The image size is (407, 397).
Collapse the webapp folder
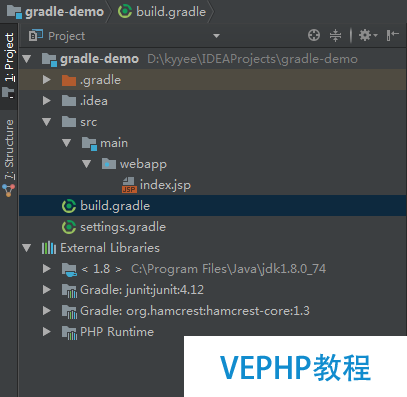coord(87,164)
